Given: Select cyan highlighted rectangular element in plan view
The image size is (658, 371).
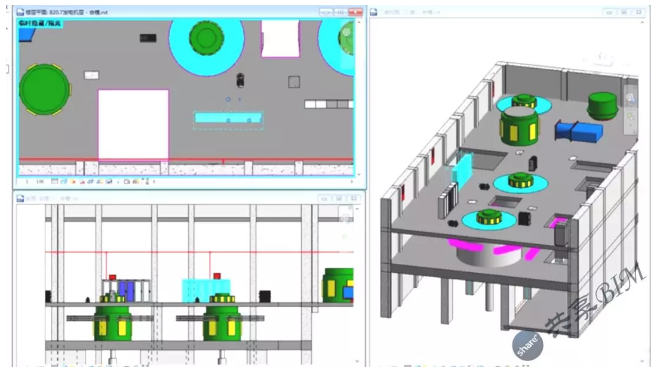Looking at the screenshot, I should pyautogui.click(x=228, y=118).
